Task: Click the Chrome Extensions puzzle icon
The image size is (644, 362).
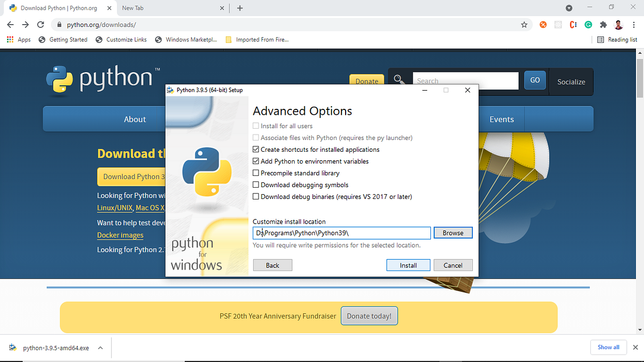Action: pos(603,24)
